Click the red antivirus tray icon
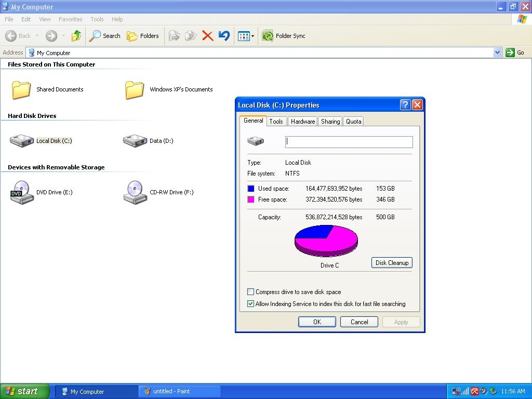This screenshot has width=532, height=399. click(x=474, y=392)
